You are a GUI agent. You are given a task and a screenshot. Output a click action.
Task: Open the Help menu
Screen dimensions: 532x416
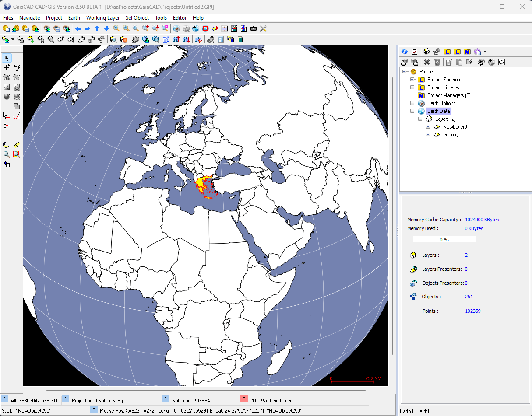click(198, 18)
